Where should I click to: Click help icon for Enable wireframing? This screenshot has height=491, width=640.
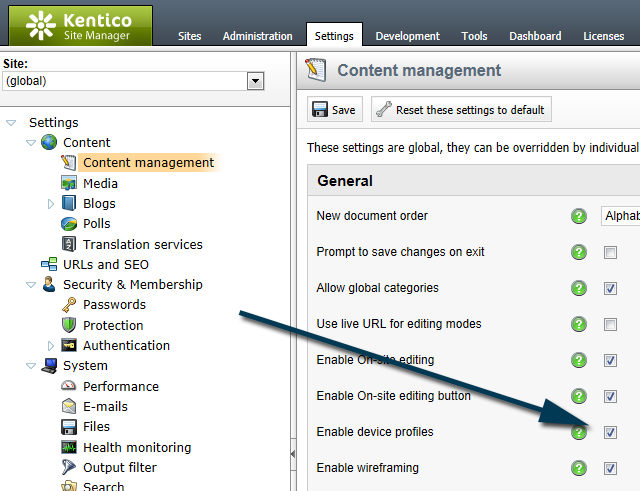tap(579, 468)
